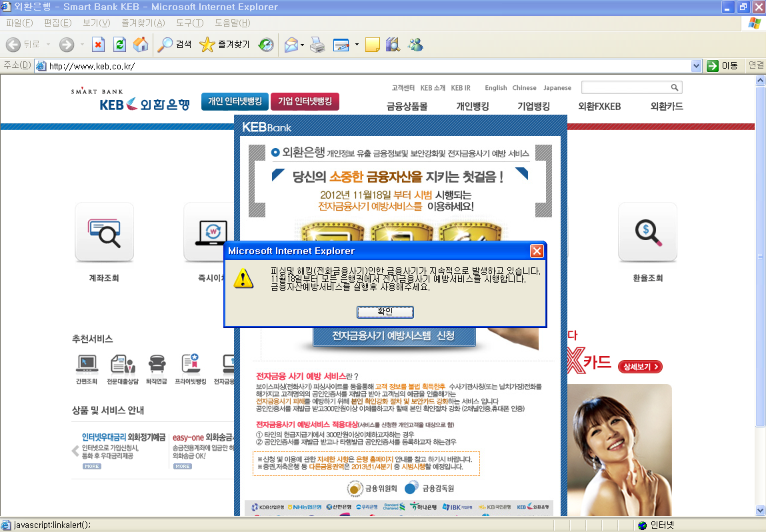766x532 pixels.
Task: Click the 상세보기 red button
Action: pyautogui.click(x=640, y=367)
